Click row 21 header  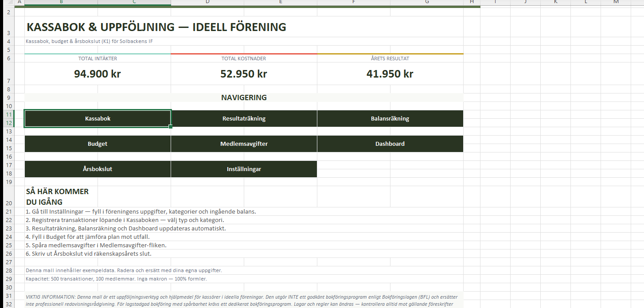8,211
